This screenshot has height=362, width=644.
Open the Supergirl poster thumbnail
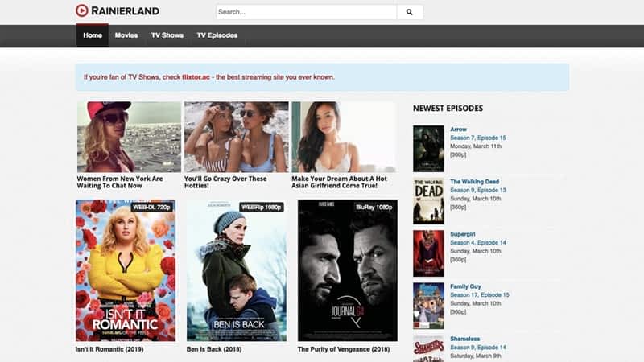[x=428, y=253]
